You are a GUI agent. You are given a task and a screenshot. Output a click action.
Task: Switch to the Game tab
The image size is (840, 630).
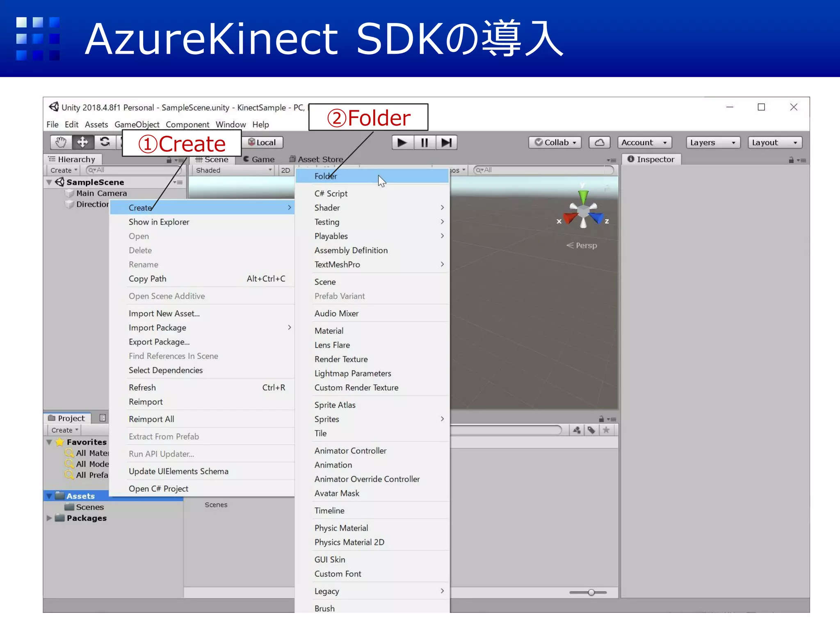tap(259, 160)
